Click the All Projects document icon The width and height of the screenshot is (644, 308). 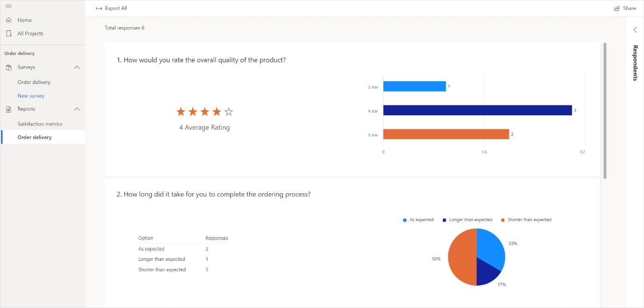8,34
